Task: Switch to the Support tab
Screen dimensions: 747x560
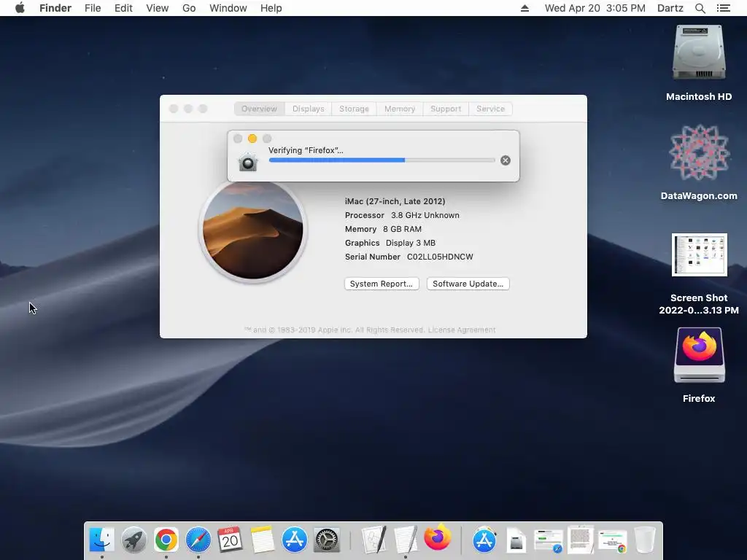Action: 446,109
